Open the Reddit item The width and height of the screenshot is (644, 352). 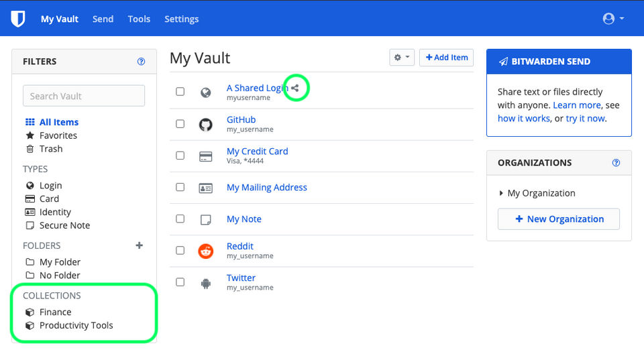tap(240, 246)
